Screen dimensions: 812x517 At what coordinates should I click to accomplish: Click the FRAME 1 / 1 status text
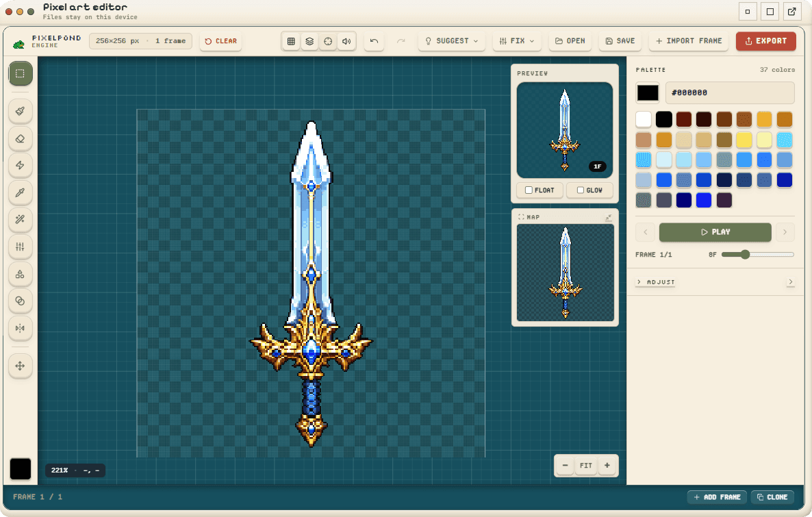37,496
